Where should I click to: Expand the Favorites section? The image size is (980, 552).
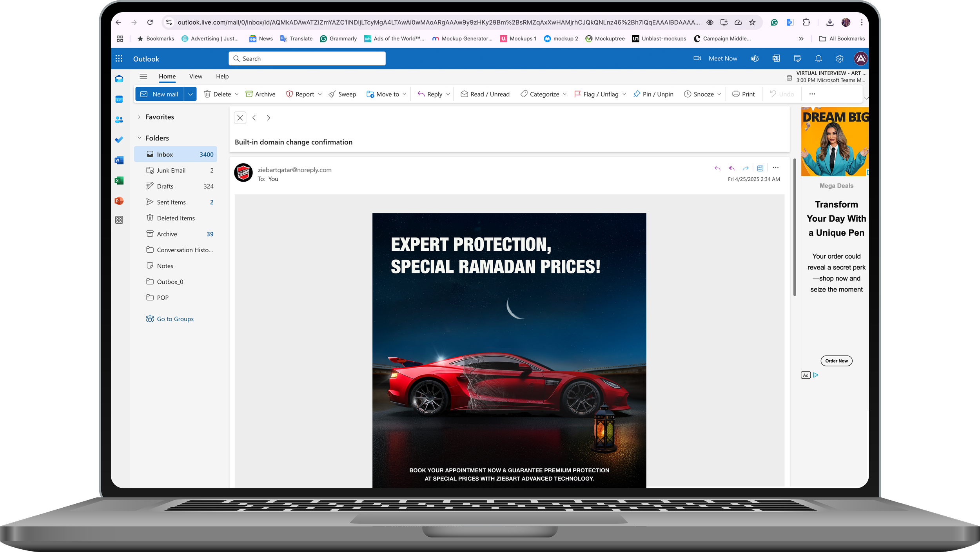coord(139,117)
